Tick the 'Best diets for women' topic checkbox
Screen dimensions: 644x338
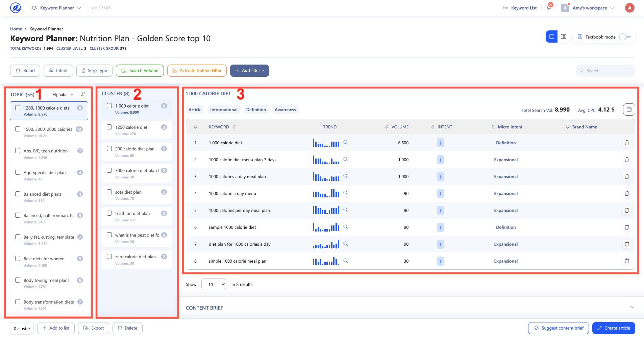point(18,259)
